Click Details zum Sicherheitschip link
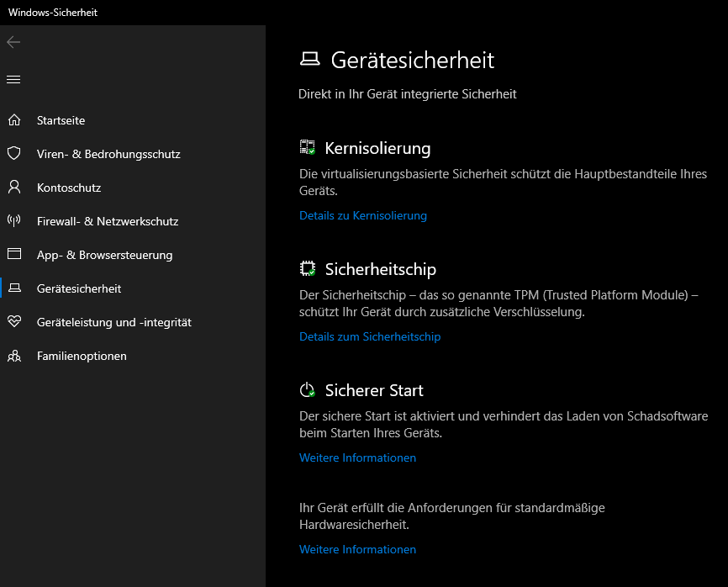The image size is (728, 587). pos(370,337)
